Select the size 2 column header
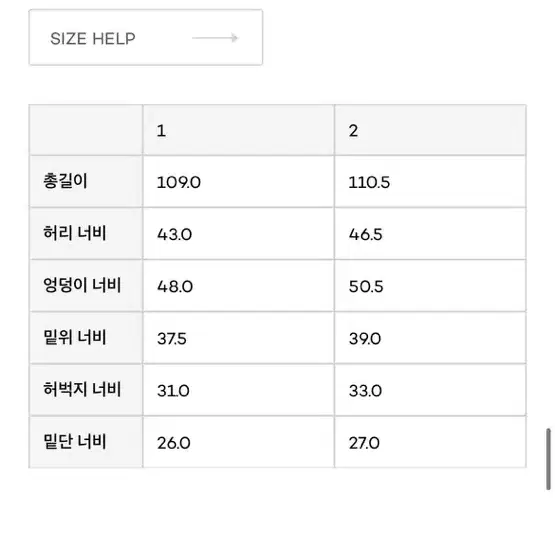The width and height of the screenshot is (555, 555). (x=430, y=130)
